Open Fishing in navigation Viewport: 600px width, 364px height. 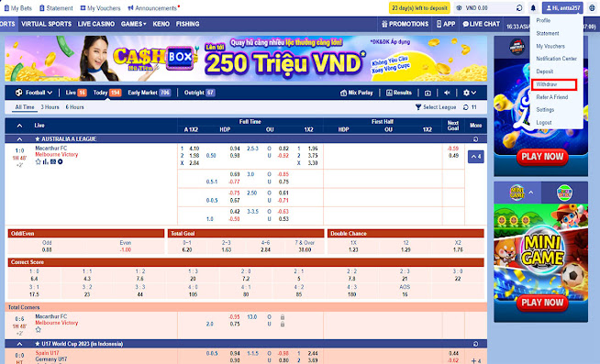[187, 24]
